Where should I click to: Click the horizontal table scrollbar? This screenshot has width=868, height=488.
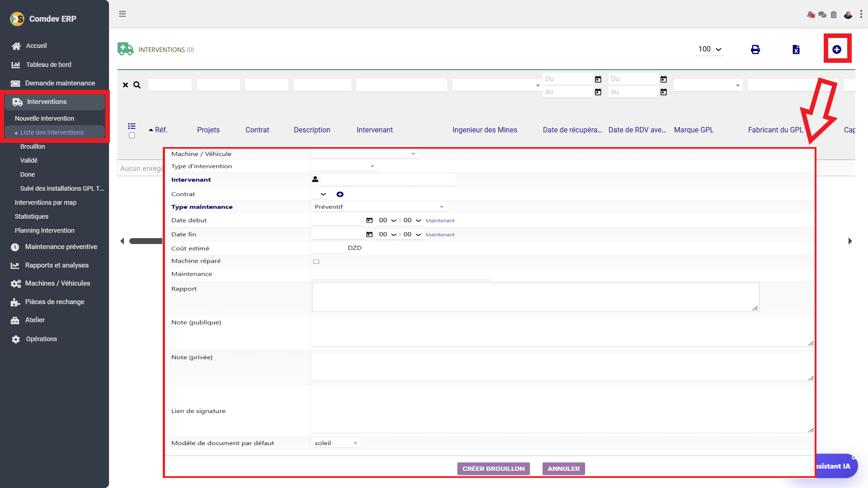click(146, 241)
